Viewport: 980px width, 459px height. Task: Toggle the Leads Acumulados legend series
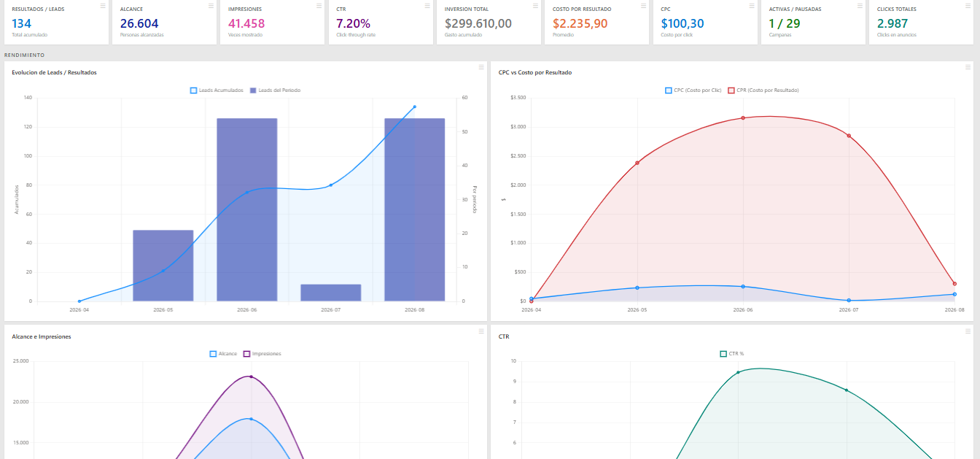point(217,90)
